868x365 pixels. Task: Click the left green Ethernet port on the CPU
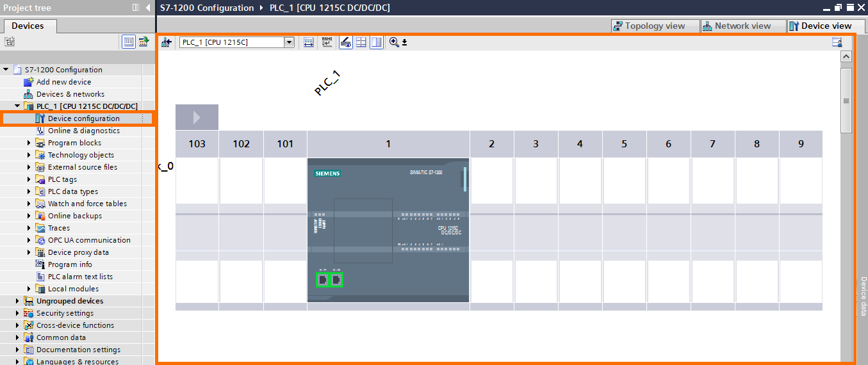[x=322, y=280]
